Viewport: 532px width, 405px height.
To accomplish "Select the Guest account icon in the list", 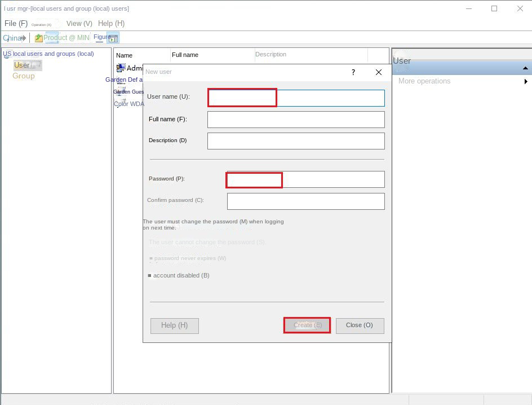I will pyautogui.click(x=121, y=91).
